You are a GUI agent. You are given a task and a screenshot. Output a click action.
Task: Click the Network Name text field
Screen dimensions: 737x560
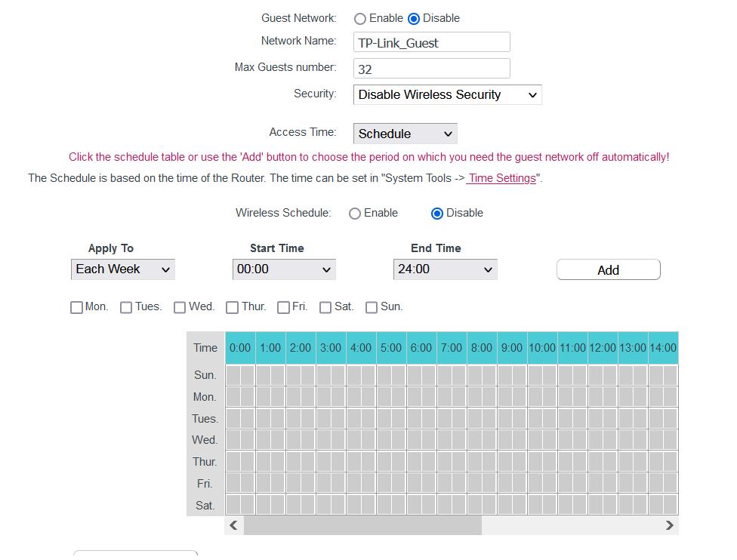click(431, 43)
